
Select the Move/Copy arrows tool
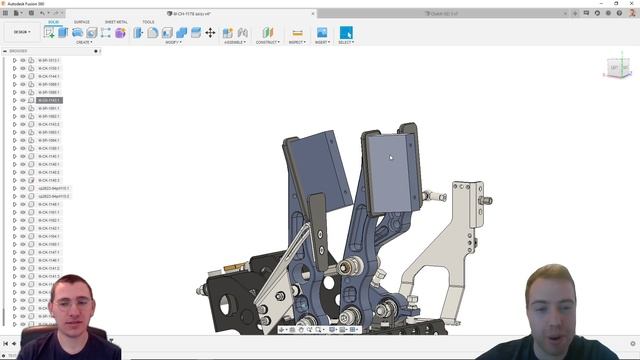pyautogui.click(x=210, y=33)
